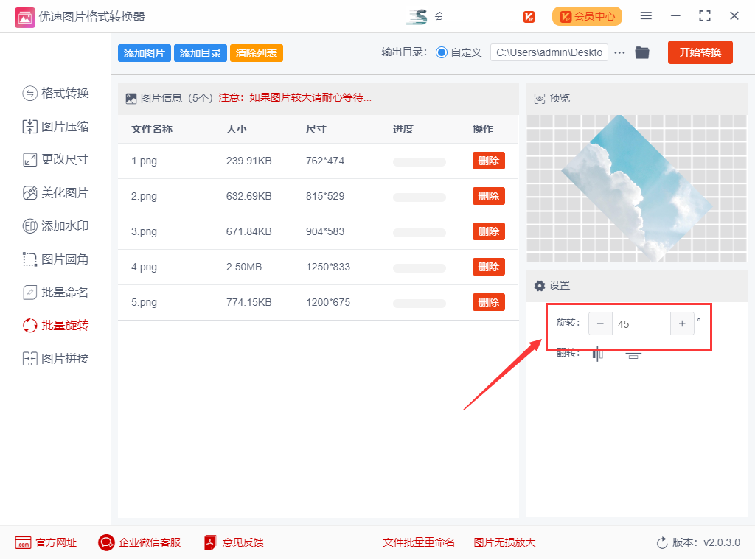Open the hamburger main menu
The image size is (755, 560).
(646, 16)
